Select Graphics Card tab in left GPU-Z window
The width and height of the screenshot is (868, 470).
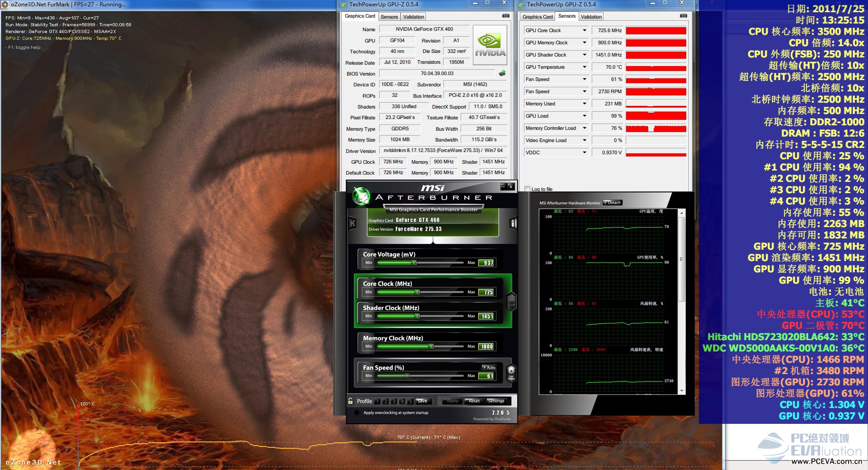click(x=360, y=16)
